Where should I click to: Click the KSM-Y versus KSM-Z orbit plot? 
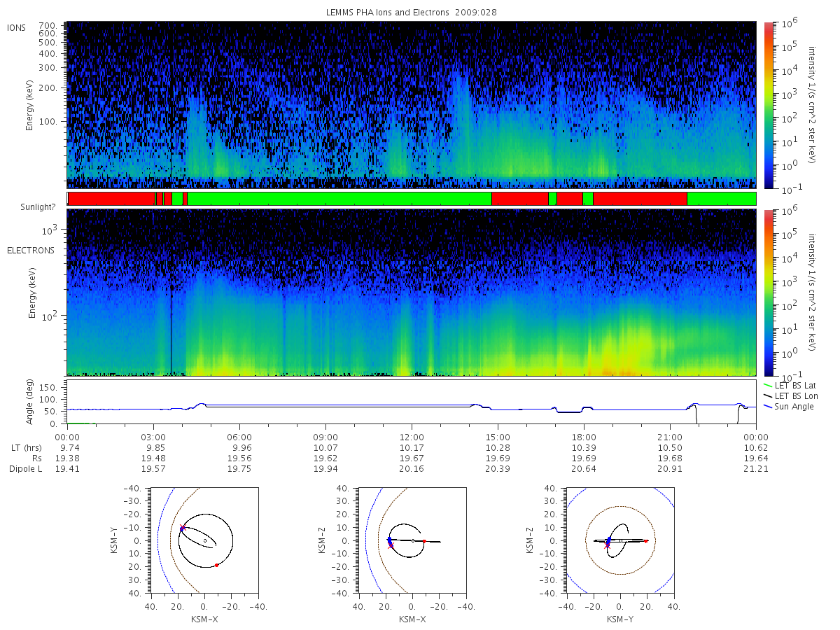click(620, 540)
